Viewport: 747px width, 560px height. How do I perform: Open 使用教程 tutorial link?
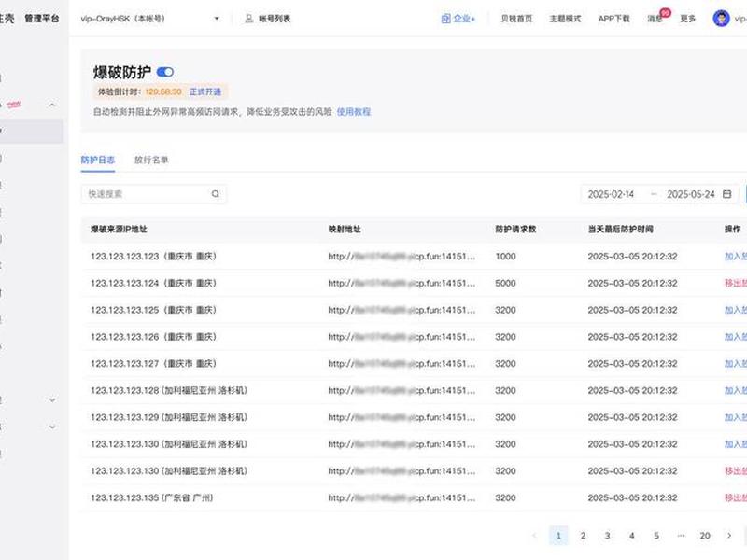(x=354, y=111)
